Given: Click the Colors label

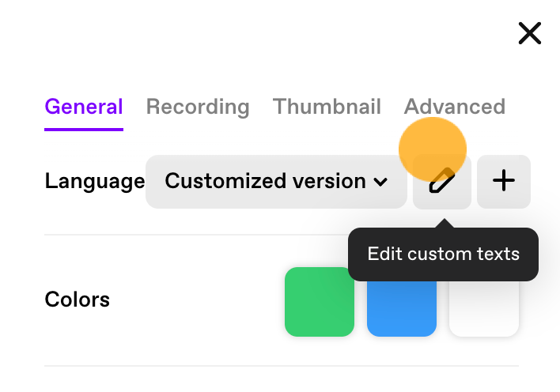Looking at the screenshot, I should 78,300.
